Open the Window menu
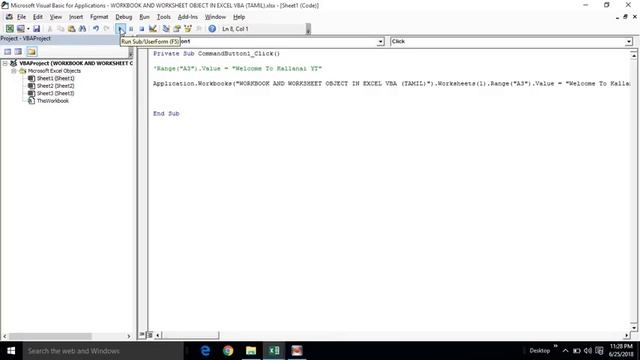 [x=215, y=17]
